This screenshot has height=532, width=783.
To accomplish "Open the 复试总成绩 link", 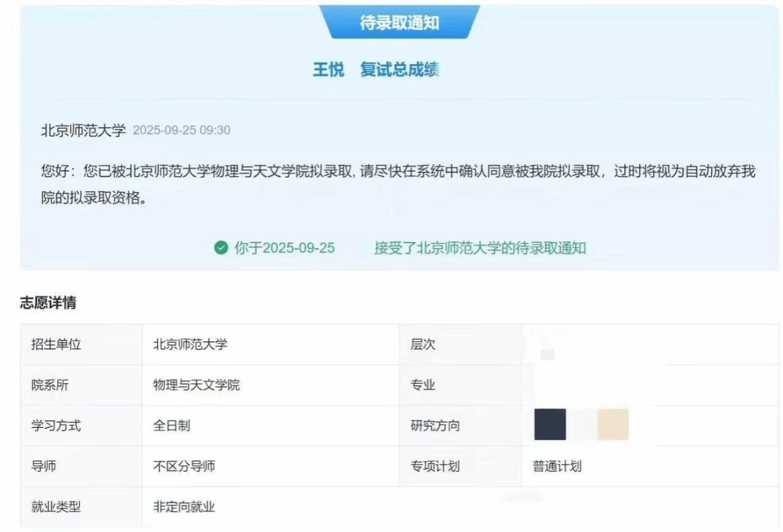I will 400,70.
